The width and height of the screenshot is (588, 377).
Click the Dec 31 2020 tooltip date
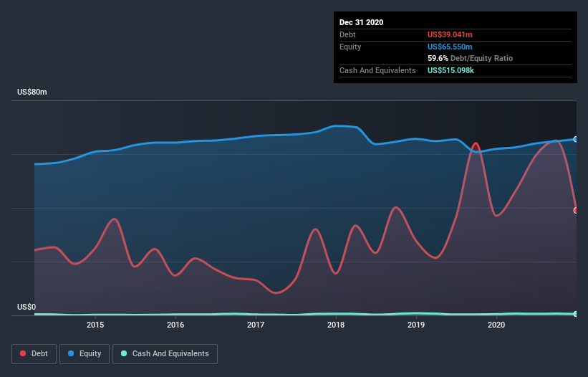(x=361, y=22)
